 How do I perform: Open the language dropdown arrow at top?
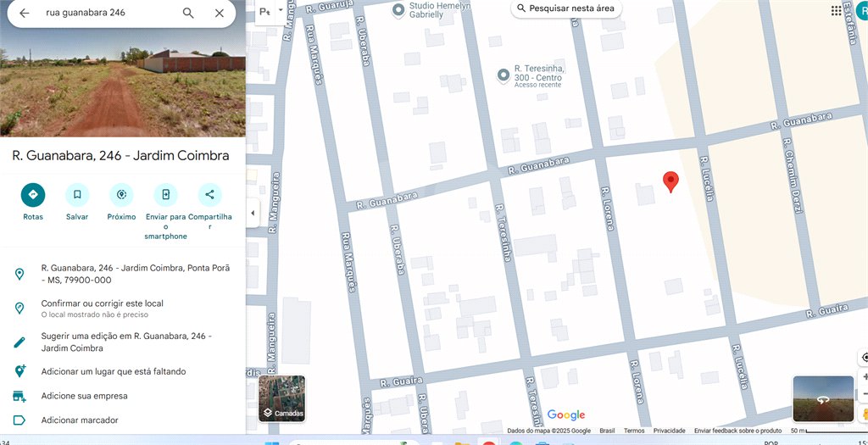pos(280,10)
